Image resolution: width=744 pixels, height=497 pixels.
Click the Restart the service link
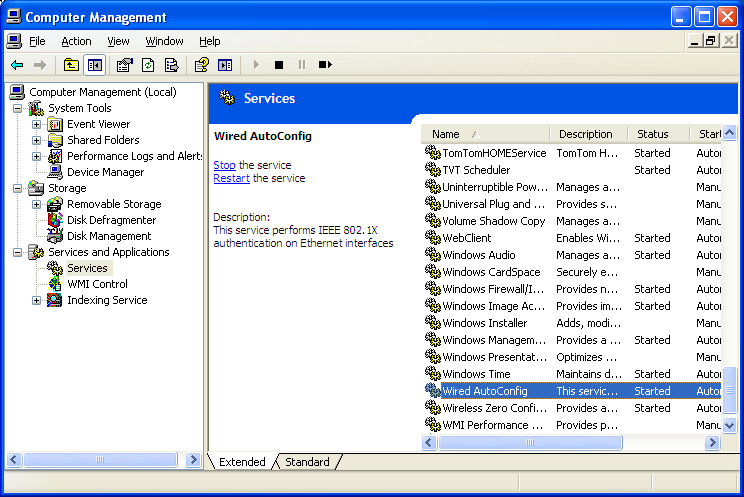231,178
